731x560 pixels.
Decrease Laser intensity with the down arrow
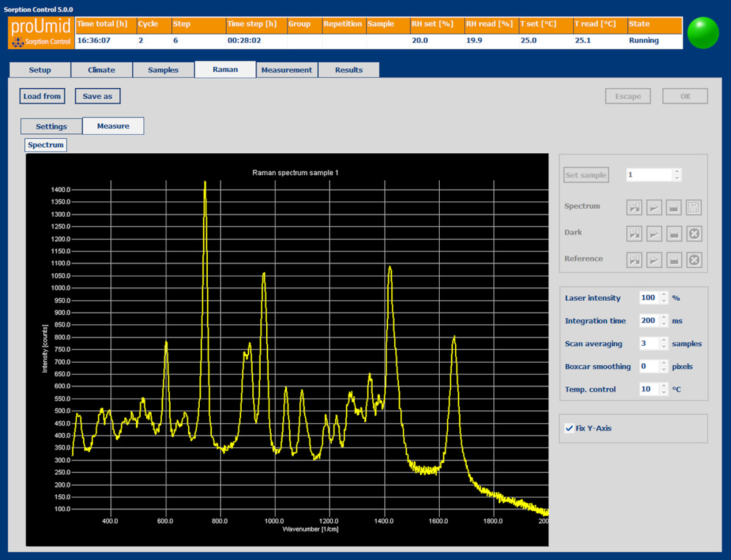664,301
